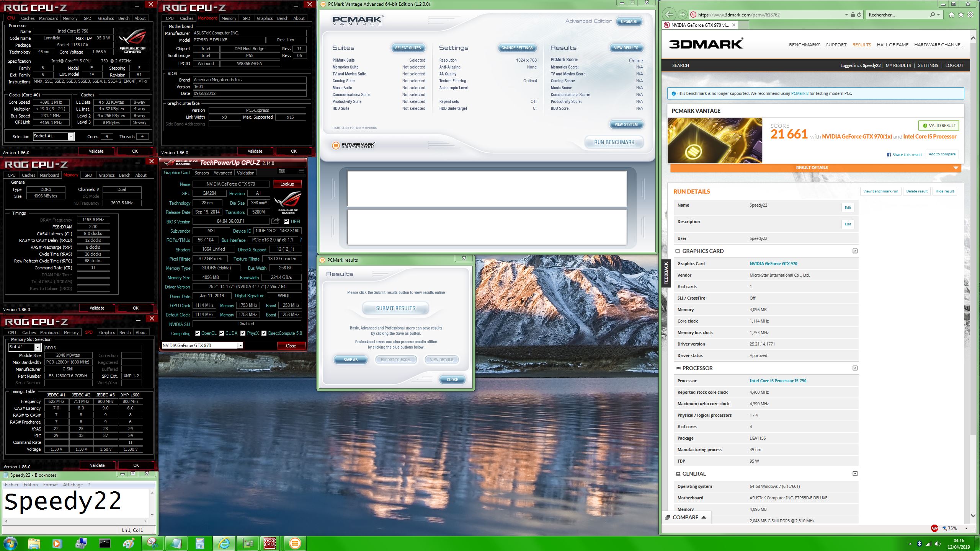Image resolution: width=980 pixels, height=551 pixels.
Task: Open the Fichier menu in Bloc-notes
Action: pos(11,485)
